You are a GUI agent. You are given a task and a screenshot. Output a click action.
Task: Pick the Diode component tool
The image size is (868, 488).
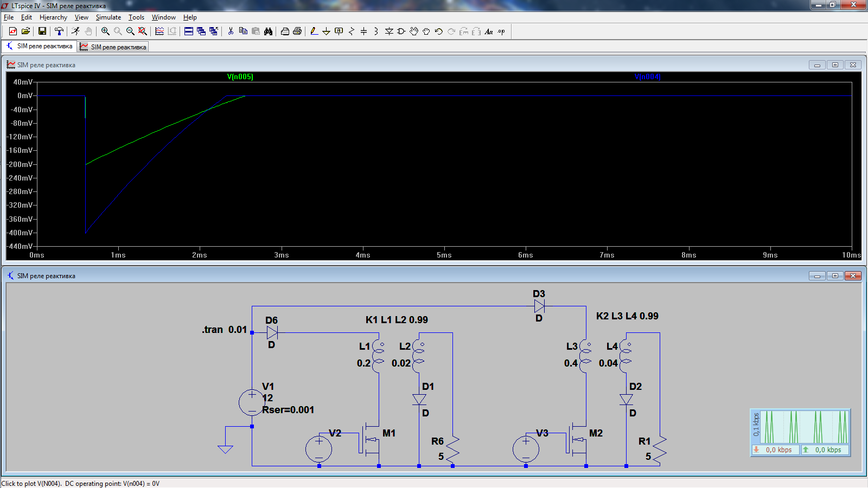pyautogui.click(x=389, y=31)
